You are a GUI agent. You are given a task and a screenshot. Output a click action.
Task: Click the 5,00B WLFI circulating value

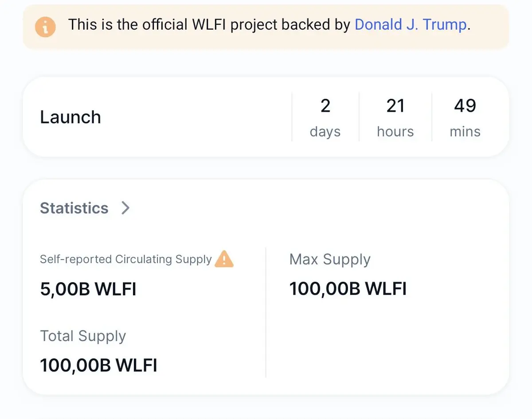[x=88, y=289]
